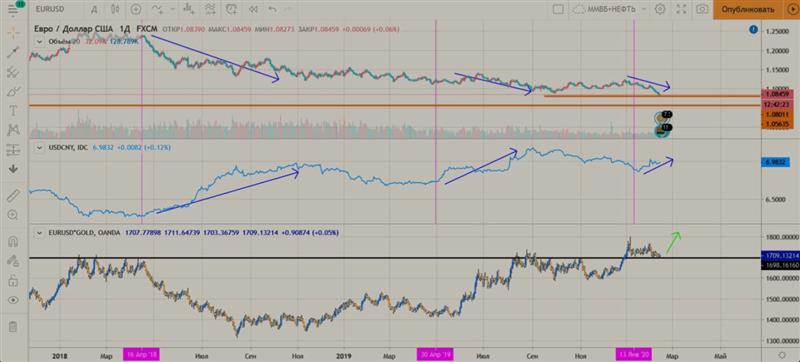The height and width of the screenshot is (362, 800).
Task: Click the undo arrow in toolbar
Action: (272, 9)
